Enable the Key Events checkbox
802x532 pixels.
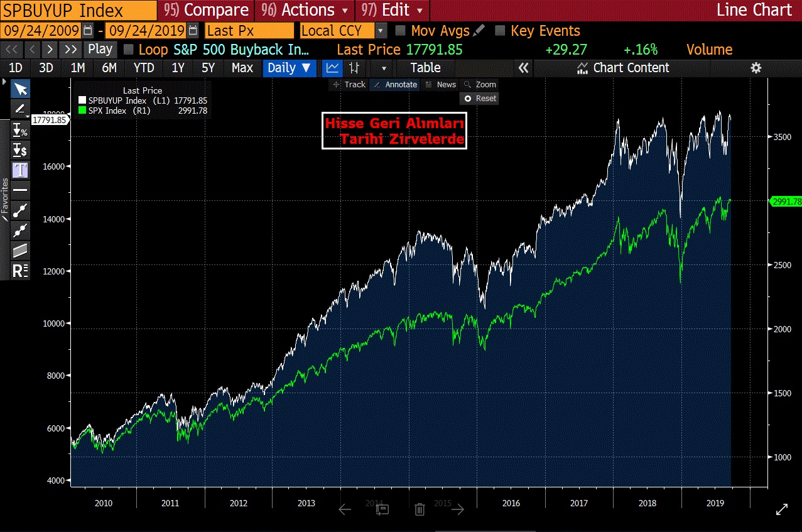pos(500,30)
